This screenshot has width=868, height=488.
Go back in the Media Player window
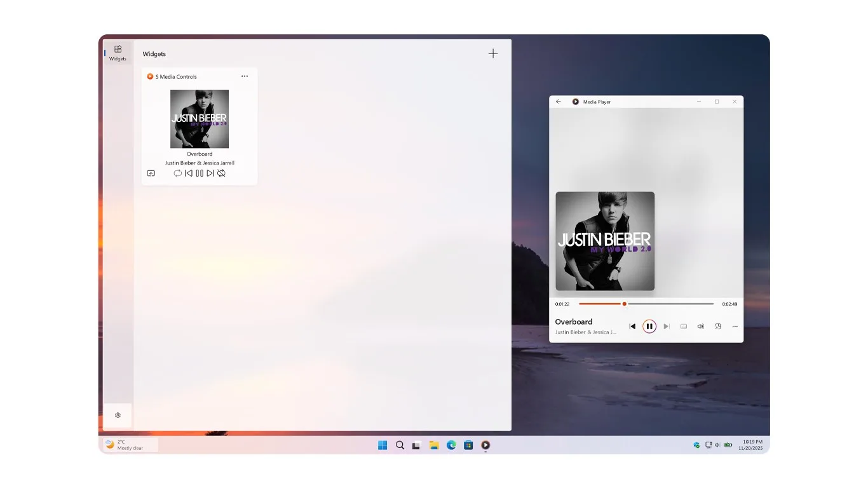559,102
